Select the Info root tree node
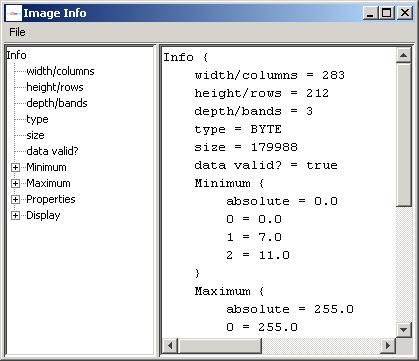Screen dimensions: 419x361 (x=16, y=55)
